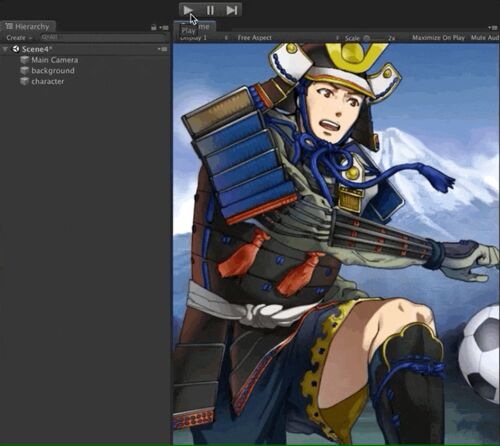Click the cube icon beside Main Camera

[24, 60]
